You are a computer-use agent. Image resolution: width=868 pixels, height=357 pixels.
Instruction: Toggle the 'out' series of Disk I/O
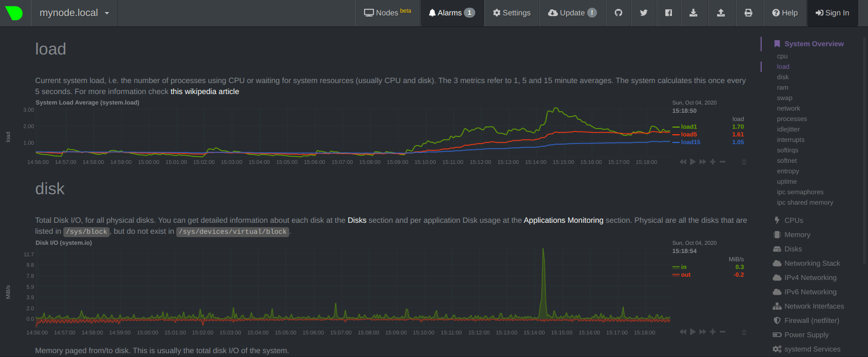coord(685,274)
